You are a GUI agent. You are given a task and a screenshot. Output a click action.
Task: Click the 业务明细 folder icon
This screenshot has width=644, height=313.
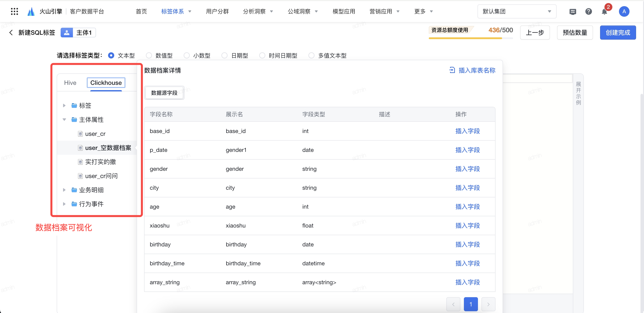(74, 190)
